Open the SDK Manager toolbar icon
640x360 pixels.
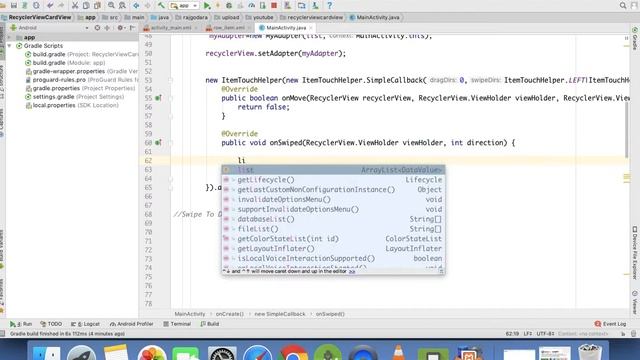coord(315,5)
